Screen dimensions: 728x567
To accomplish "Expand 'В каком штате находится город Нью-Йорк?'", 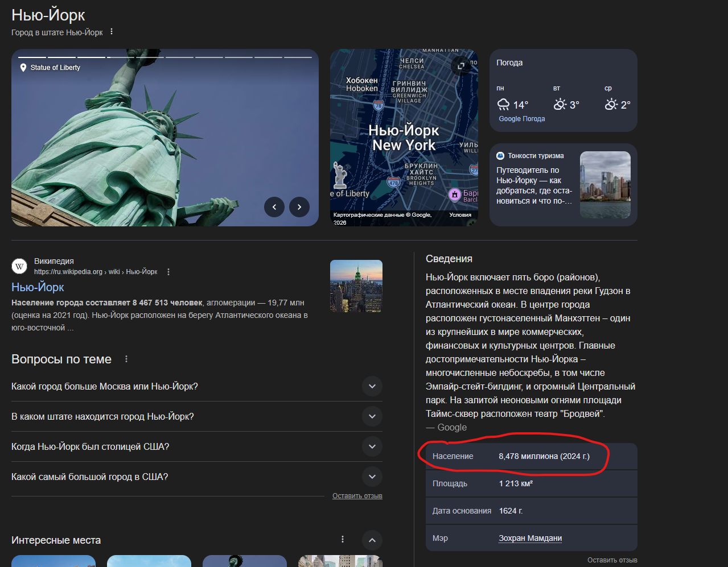I will [x=197, y=416].
